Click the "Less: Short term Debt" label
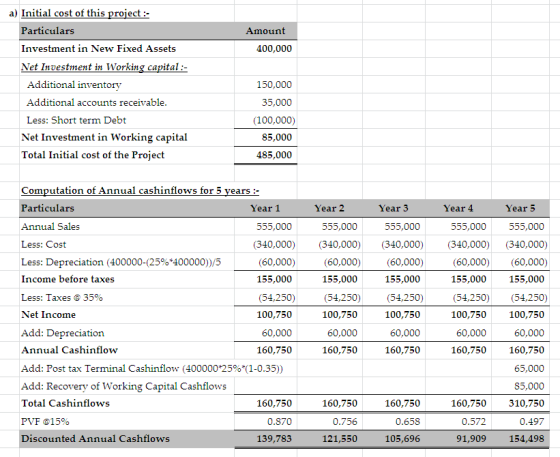This screenshot has width=560, height=457. [x=76, y=120]
